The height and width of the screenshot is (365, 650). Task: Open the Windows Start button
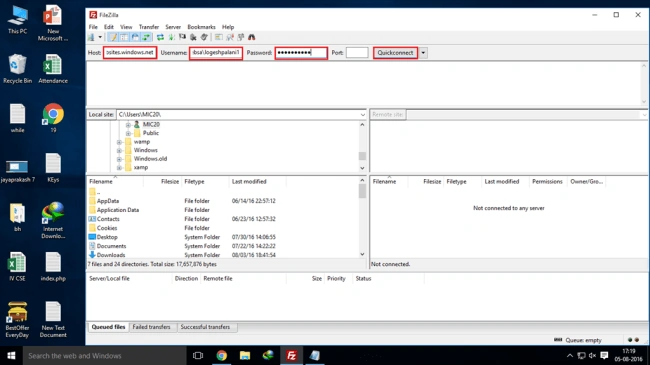tap(11, 355)
